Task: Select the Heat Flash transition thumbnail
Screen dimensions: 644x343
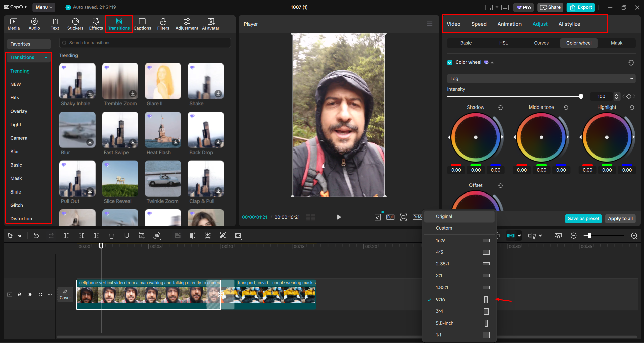Action: tap(162, 130)
